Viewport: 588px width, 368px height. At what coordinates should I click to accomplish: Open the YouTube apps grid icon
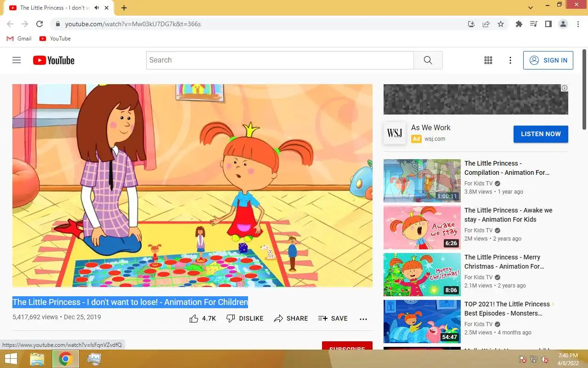pos(488,60)
